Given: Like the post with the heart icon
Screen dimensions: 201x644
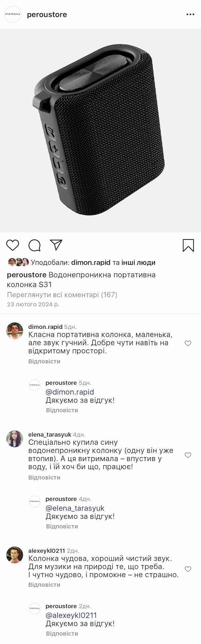Looking at the screenshot, I should pyautogui.click(x=13, y=245).
